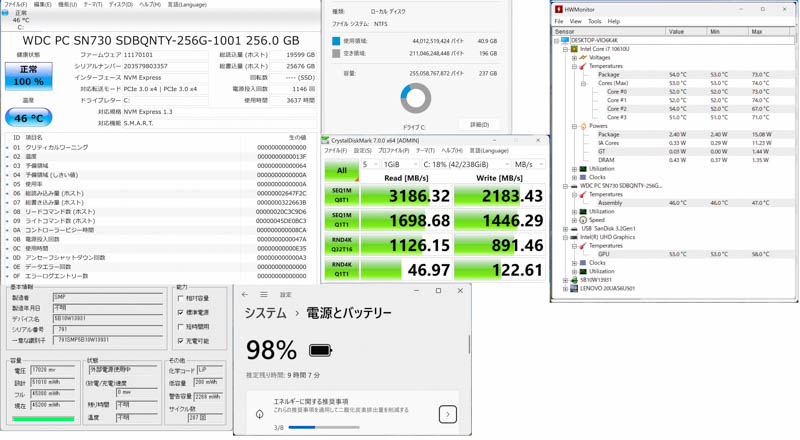Screen dimensions: 800x440
Task: Toggle the 標準電源 checkbox
Action: click(x=181, y=312)
